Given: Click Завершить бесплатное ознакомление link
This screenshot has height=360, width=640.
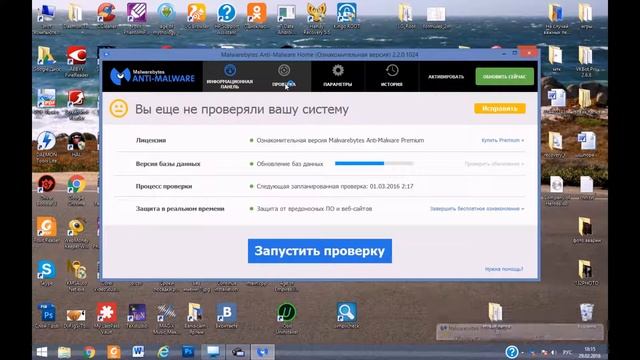Looking at the screenshot, I should (x=477, y=209).
